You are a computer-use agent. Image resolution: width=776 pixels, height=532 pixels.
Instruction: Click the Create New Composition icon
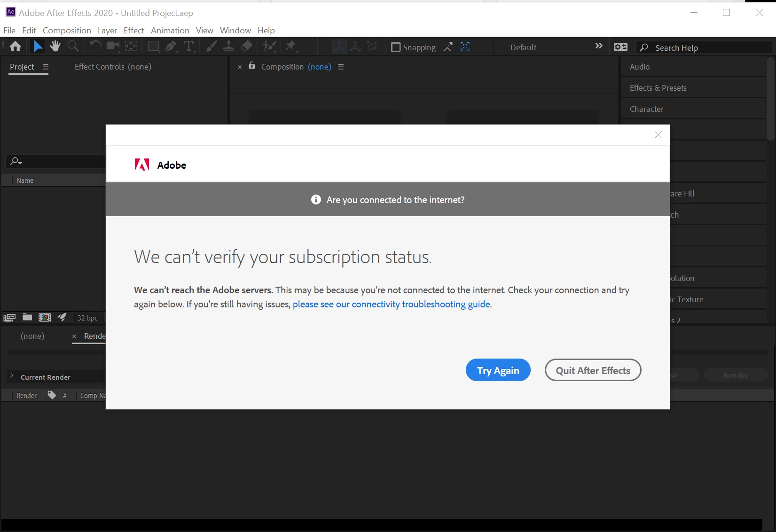45,318
